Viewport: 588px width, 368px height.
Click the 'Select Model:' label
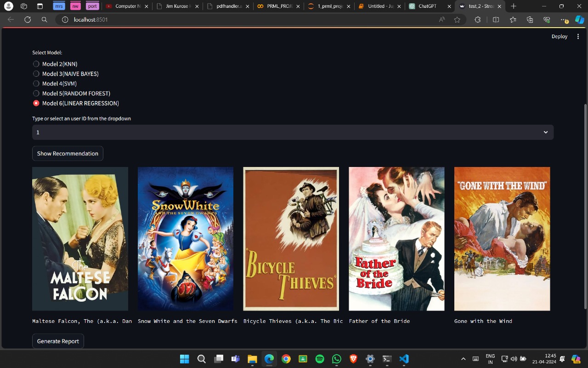tap(47, 52)
